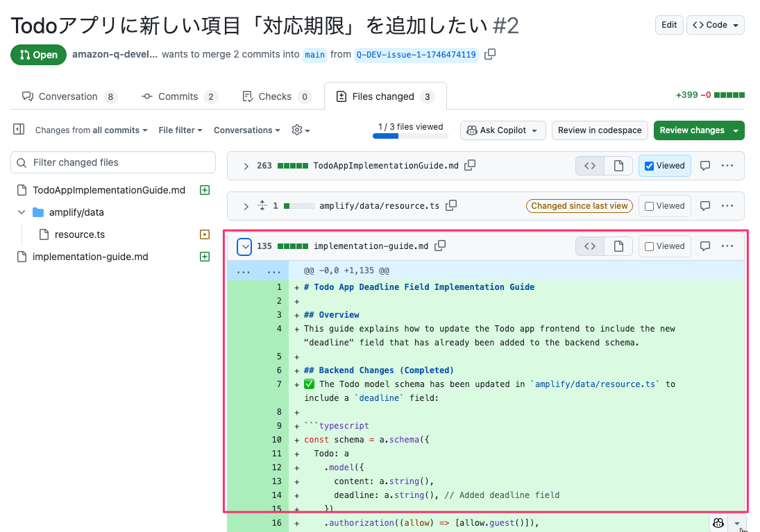Open more options for resource.ts file

[x=727, y=206]
